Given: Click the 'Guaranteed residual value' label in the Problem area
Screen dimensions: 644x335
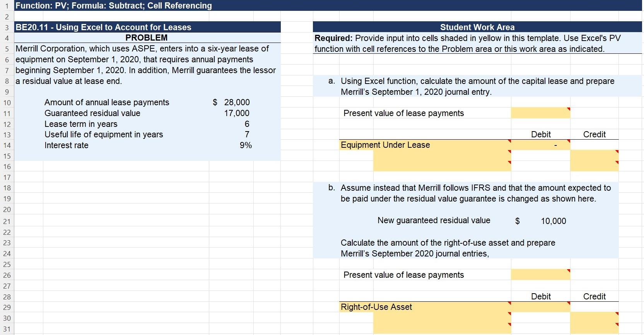Looking at the screenshot, I should (92, 113).
